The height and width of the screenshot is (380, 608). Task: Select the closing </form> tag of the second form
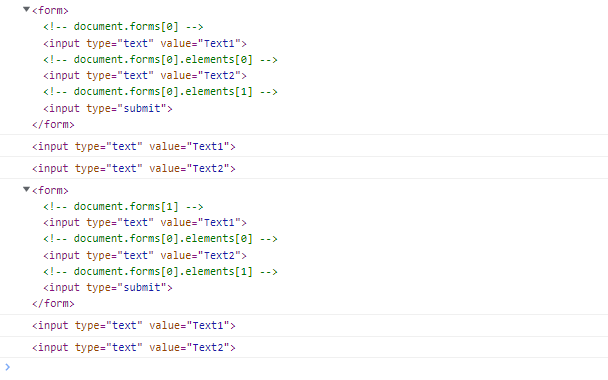(x=53, y=303)
